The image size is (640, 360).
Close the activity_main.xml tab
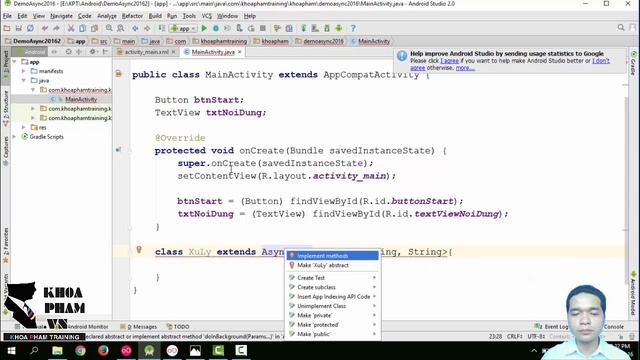point(173,52)
